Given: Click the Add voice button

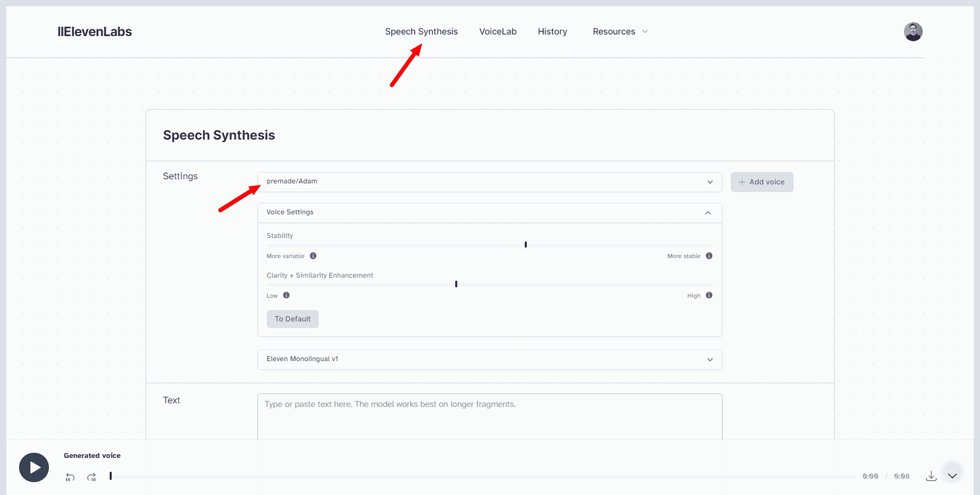Looking at the screenshot, I should click(762, 182).
